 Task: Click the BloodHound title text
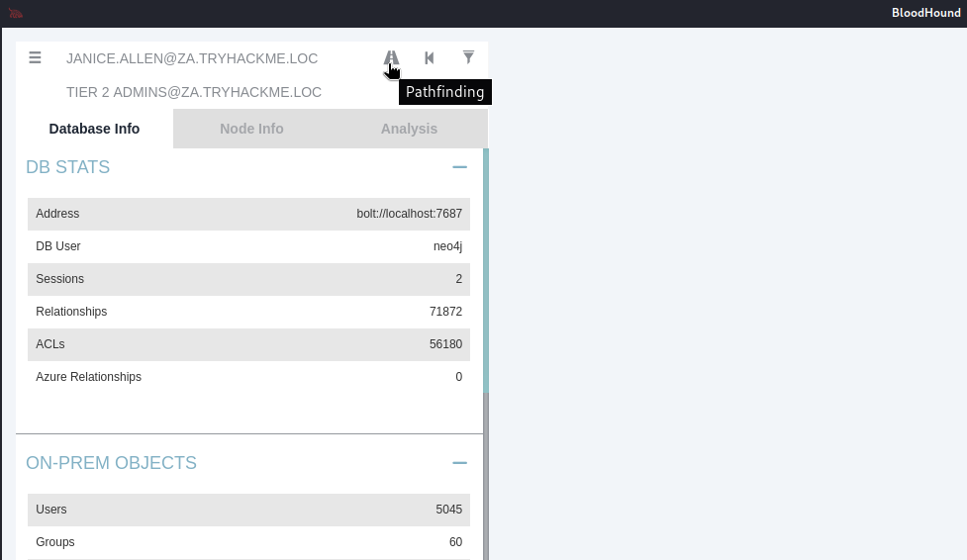coord(925,13)
